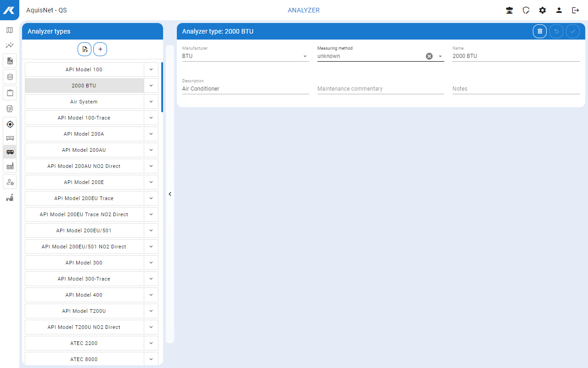Select 2000 BTU analyzer type
The height and width of the screenshot is (368, 588).
pyautogui.click(x=84, y=86)
